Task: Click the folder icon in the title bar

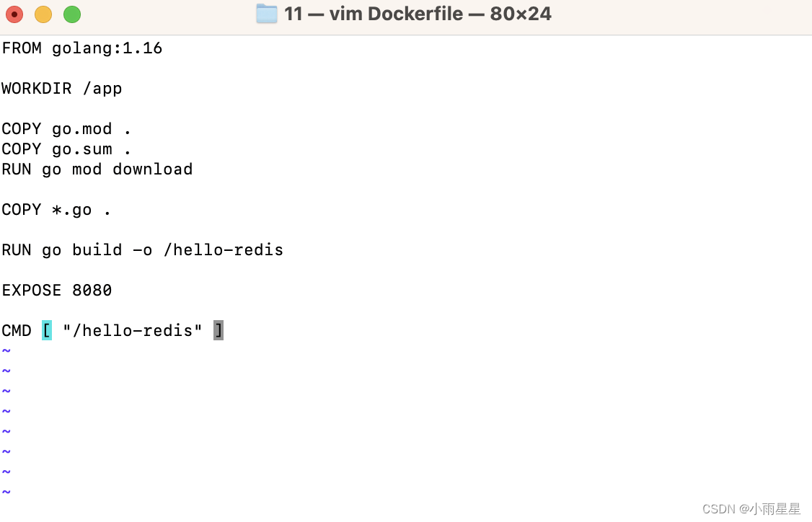Action: coord(267,14)
